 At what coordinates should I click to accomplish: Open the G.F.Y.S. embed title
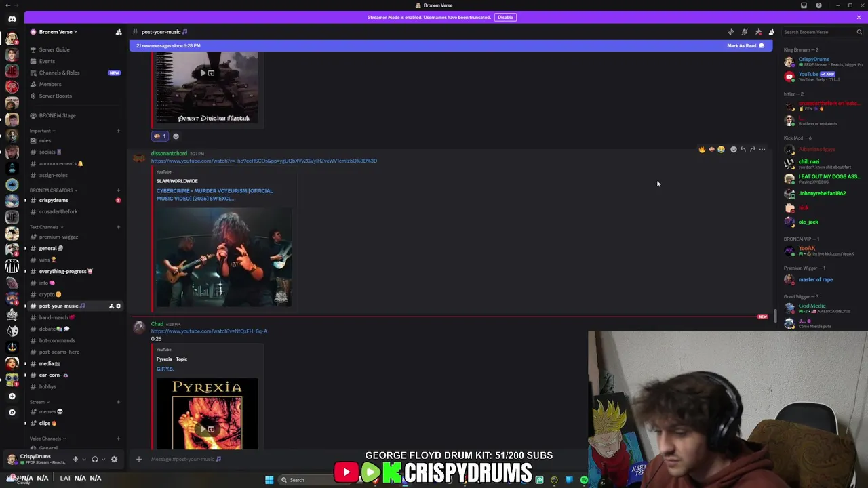pyautogui.click(x=165, y=369)
